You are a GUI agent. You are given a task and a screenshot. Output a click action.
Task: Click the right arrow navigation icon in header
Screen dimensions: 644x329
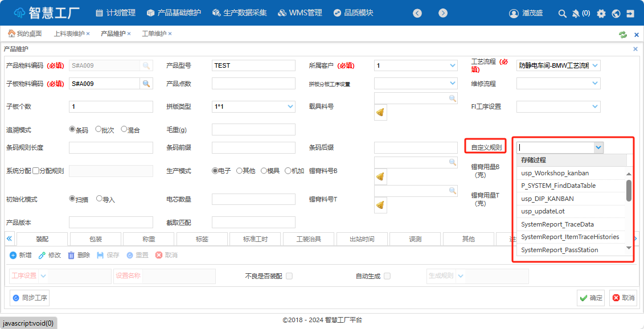(x=443, y=13)
